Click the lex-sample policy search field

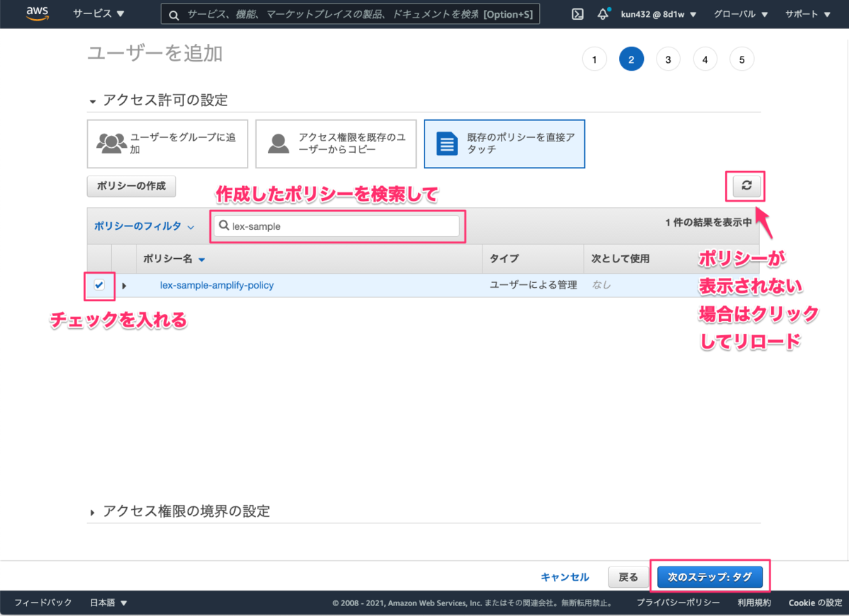tap(337, 225)
